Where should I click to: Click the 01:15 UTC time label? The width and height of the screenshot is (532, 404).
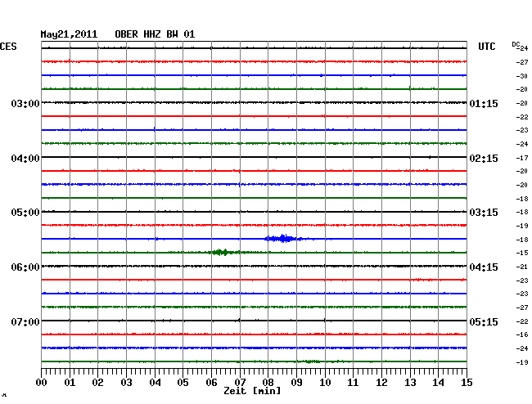pyautogui.click(x=484, y=104)
